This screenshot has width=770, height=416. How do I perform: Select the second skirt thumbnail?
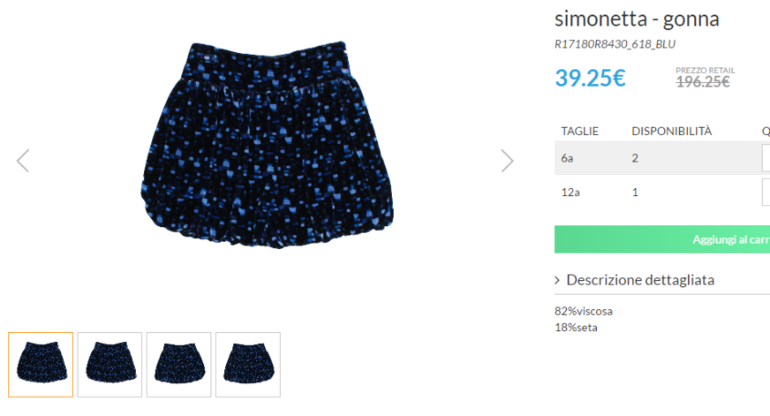pos(110,364)
